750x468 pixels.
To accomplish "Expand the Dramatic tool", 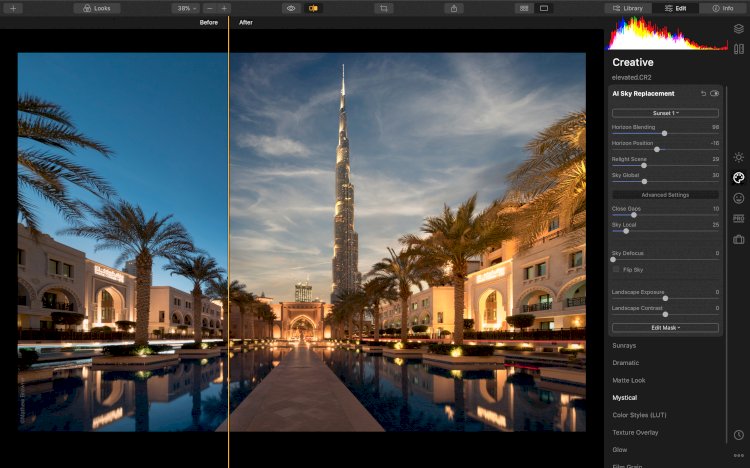I will click(626, 363).
